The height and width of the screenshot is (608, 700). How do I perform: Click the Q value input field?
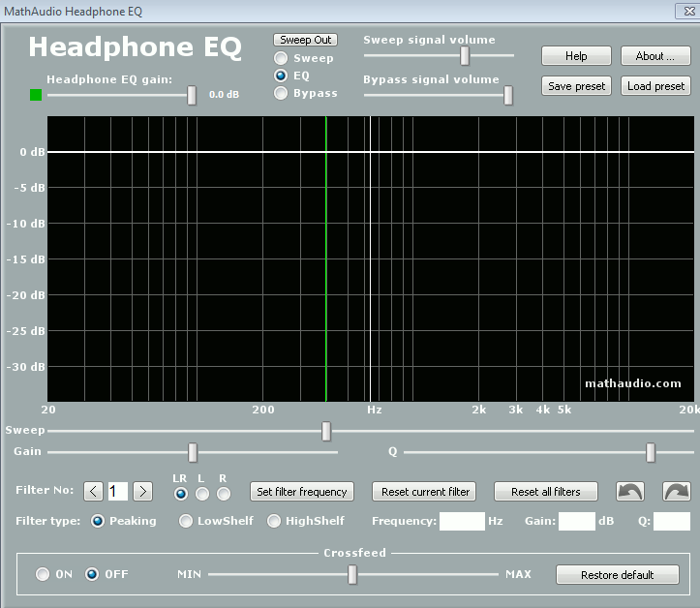point(672,522)
